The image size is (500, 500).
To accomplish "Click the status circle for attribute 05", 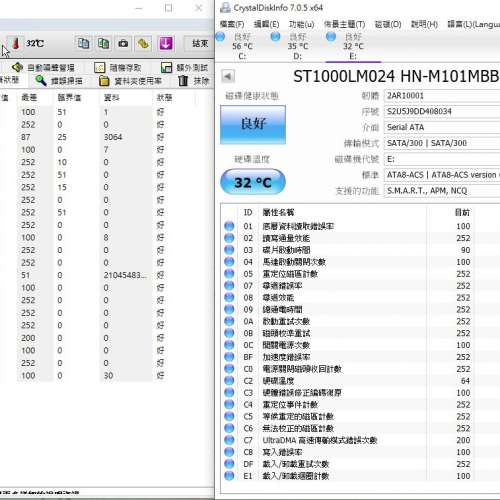I will pos(229,274).
